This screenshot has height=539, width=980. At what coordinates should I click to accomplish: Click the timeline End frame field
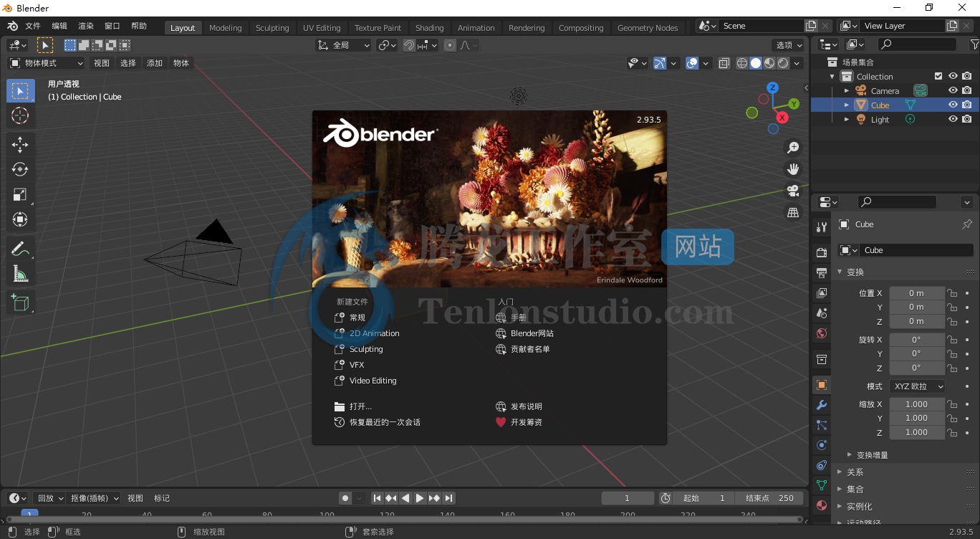tap(769, 498)
